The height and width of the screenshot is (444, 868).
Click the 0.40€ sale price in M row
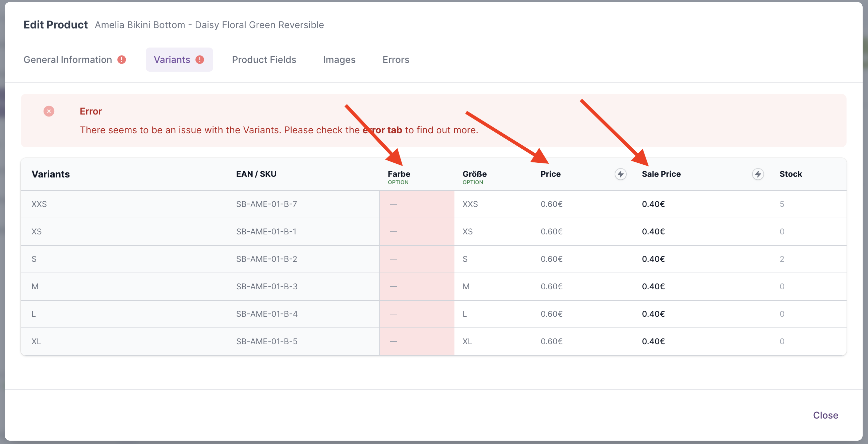coord(653,287)
